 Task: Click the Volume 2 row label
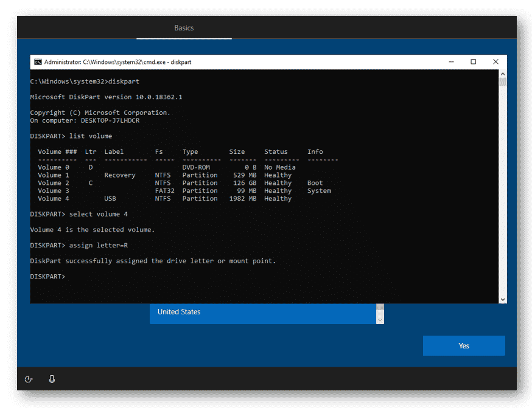54,183
